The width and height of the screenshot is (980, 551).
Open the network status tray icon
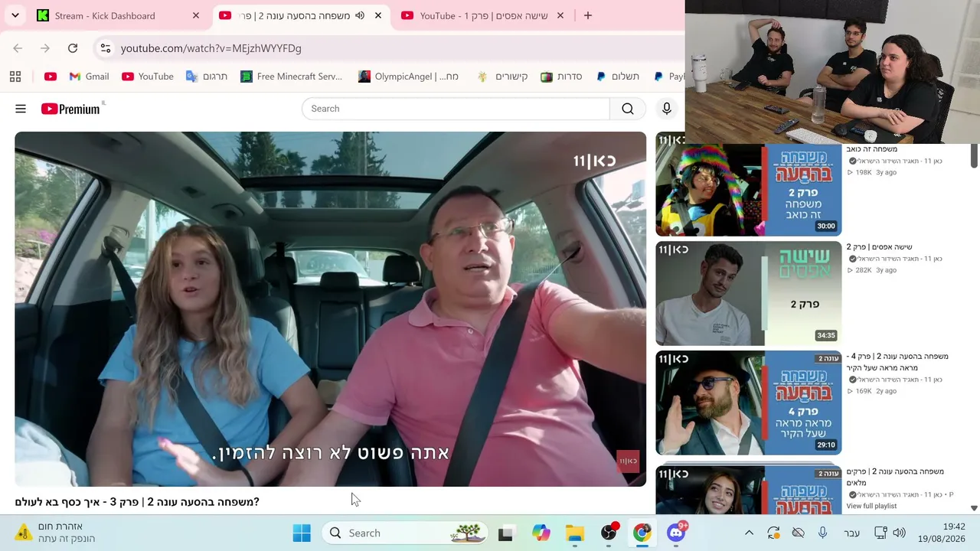point(880,533)
